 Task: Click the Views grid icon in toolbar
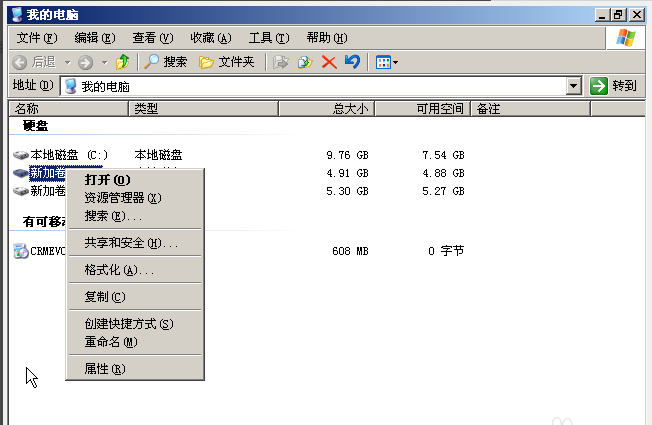[382, 62]
